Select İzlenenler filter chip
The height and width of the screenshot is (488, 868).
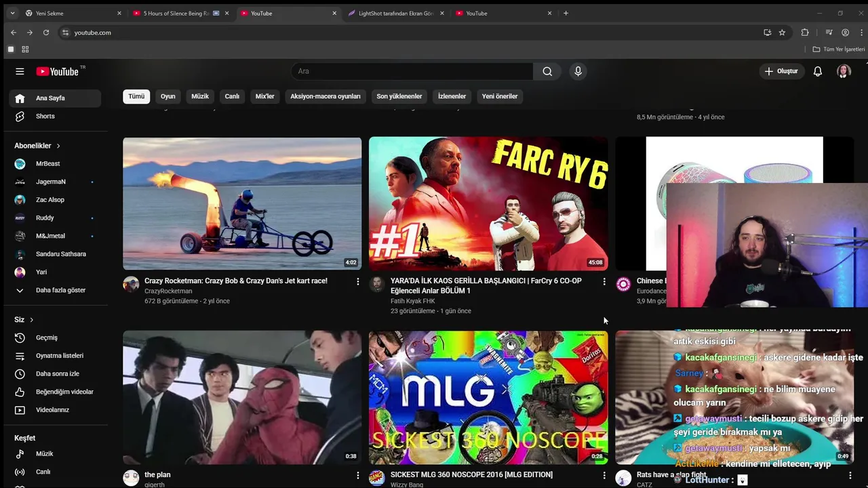(452, 96)
